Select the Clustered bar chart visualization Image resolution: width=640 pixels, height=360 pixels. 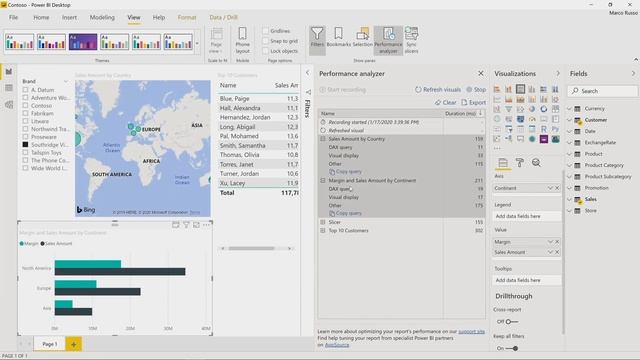click(520, 89)
